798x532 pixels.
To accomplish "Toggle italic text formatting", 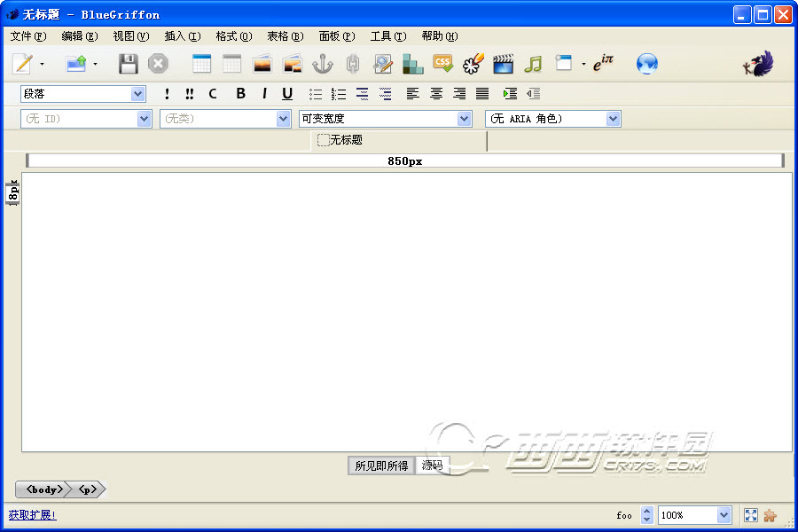I will pos(263,93).
